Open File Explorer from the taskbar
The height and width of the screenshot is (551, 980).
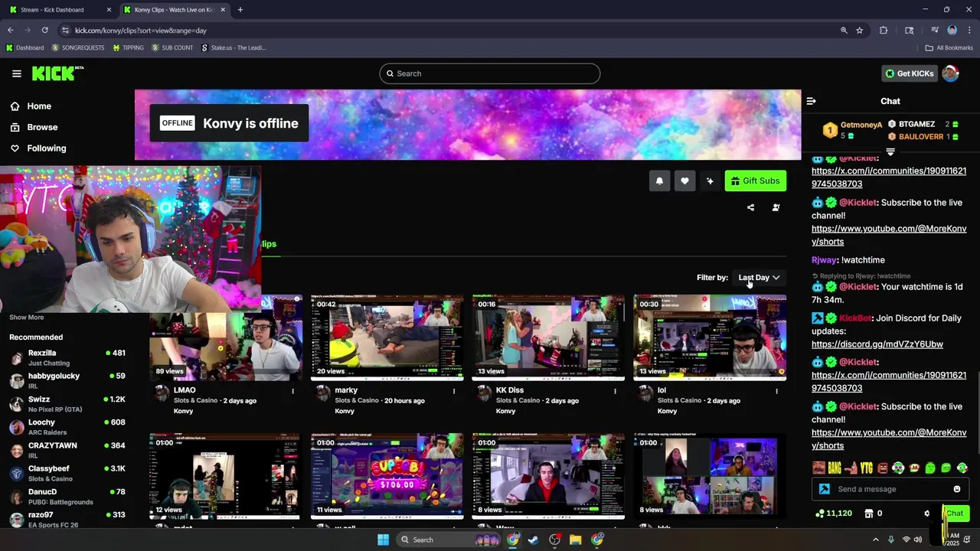[576, 540]
